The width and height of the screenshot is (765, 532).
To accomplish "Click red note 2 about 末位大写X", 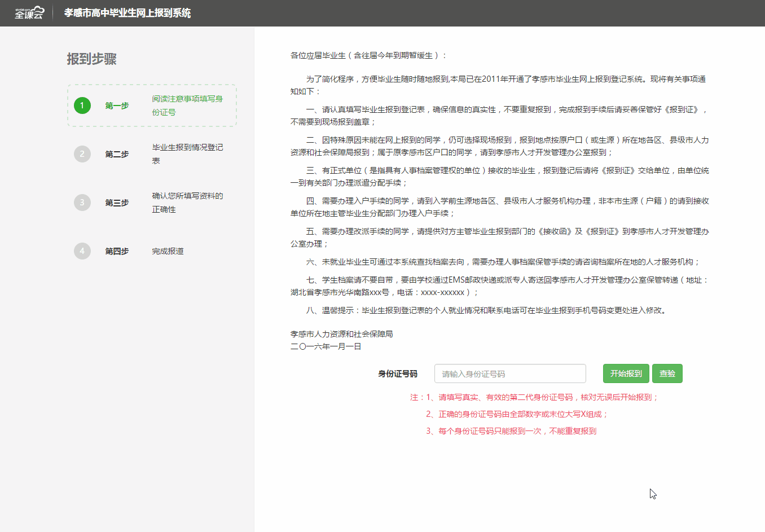I will tap(517, 414).
